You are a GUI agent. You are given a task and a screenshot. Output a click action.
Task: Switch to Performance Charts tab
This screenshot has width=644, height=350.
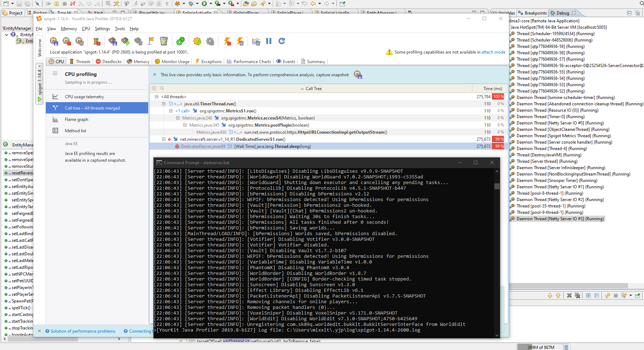click(249, 61)
